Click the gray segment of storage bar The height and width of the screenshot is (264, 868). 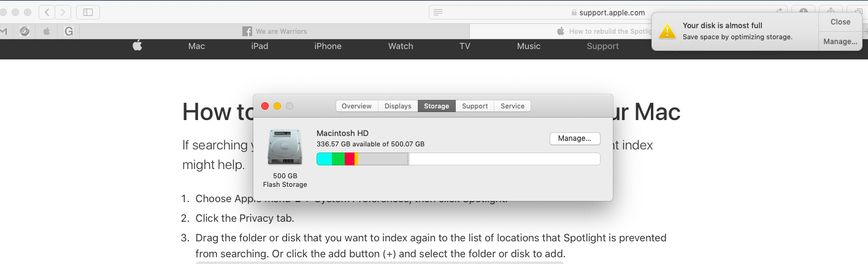point(383,159)
